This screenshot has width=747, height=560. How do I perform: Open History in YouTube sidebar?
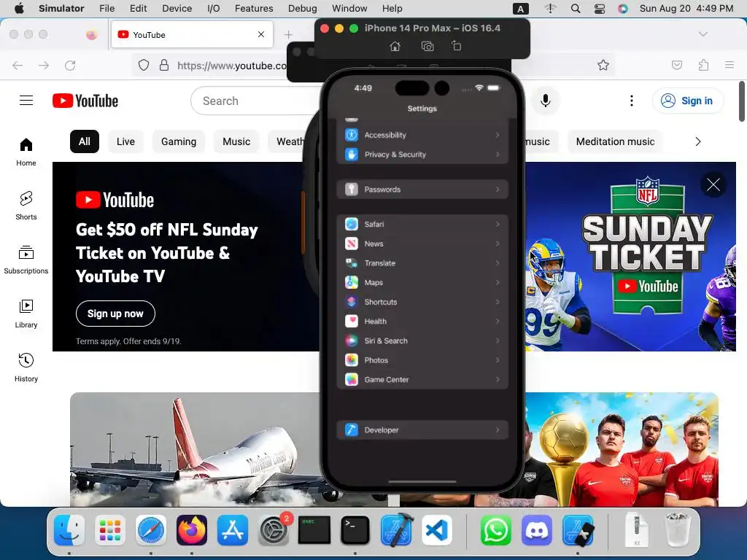pyautogui.click(x=26, y=367)
